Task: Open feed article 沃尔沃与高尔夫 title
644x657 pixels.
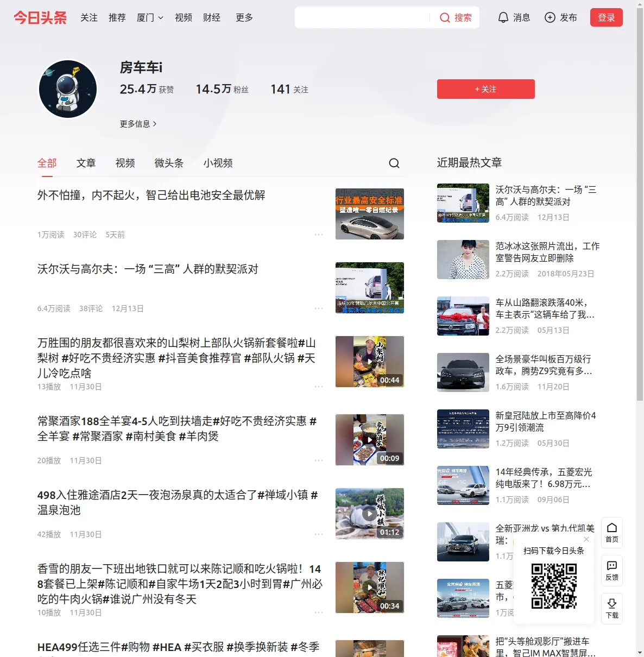Action: (x=148, y=269)
